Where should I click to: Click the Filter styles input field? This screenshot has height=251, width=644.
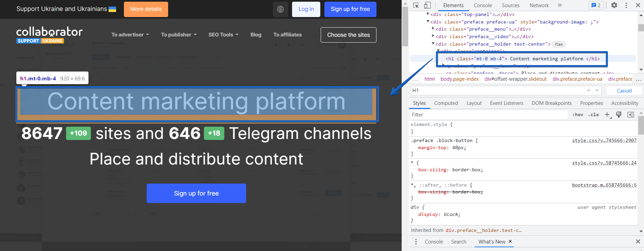[489, 115]
